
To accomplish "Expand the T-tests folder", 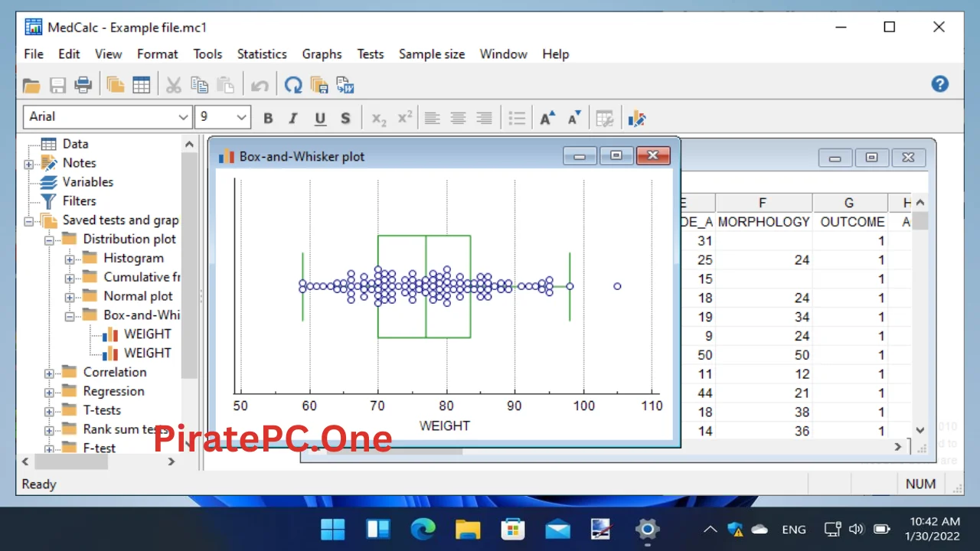I will 49,412.
